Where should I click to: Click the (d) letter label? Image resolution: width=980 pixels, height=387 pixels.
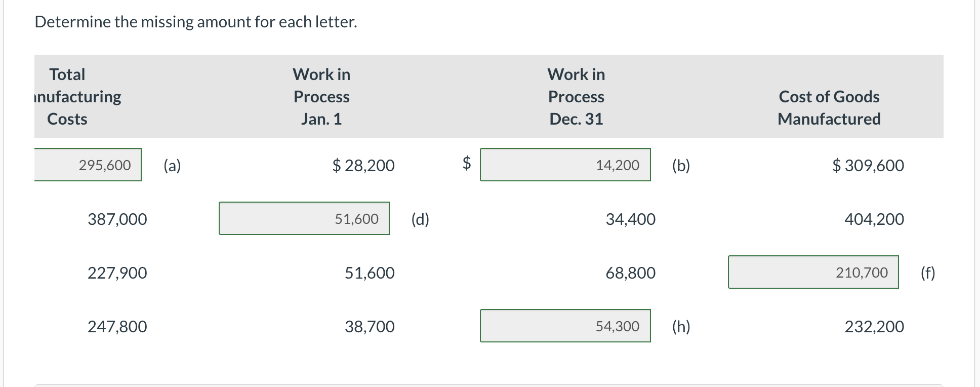tap(420, 219)
